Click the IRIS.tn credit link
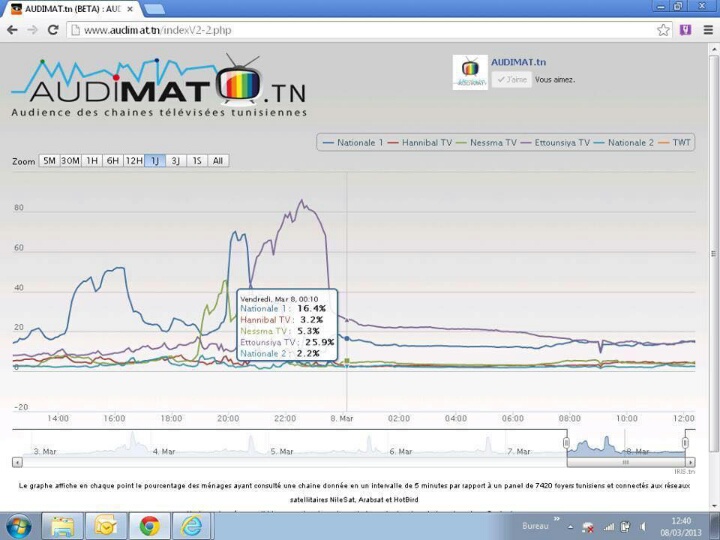The width and height of the screenshot is (720, 540). (685, 472)
